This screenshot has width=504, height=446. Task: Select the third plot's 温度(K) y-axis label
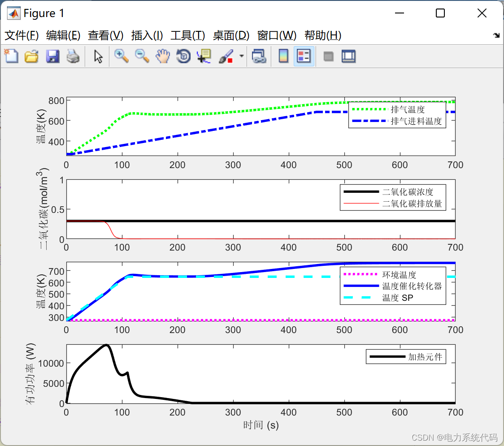coord(41,291)
